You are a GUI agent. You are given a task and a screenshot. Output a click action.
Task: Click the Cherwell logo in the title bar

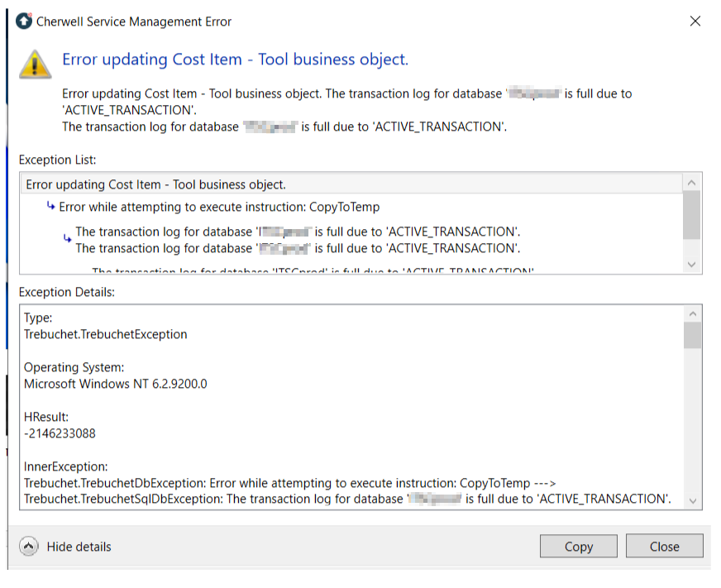(x=21, y=22)
